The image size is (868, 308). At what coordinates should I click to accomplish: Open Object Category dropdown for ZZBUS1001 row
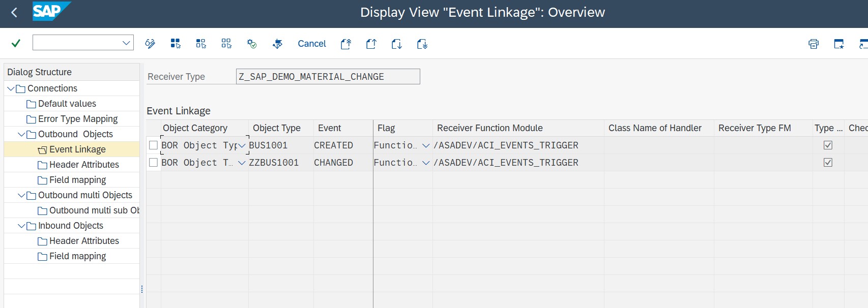[x=242, y=163]
